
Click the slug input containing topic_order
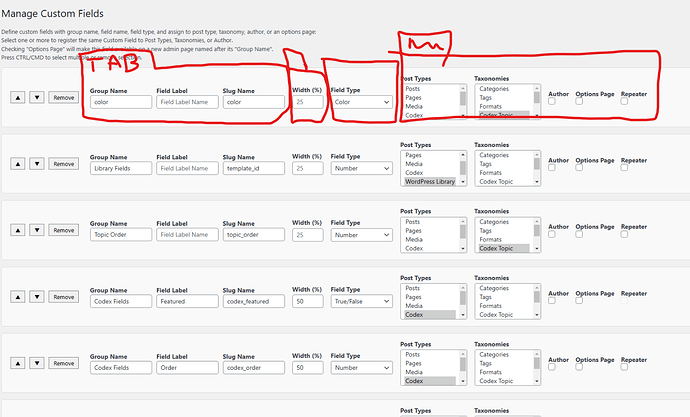tap(254, 235)
